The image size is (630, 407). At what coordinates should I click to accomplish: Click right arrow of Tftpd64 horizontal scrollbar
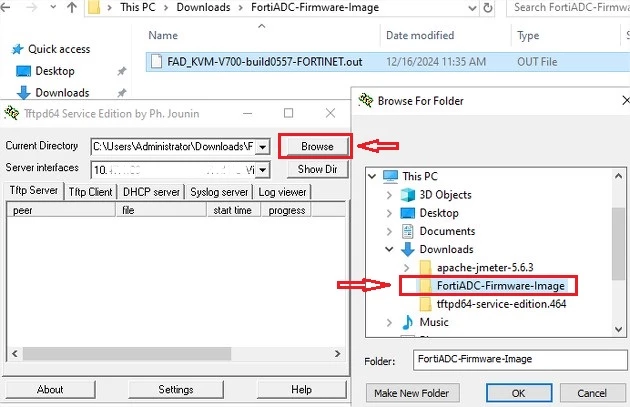(x=338, y=354)
